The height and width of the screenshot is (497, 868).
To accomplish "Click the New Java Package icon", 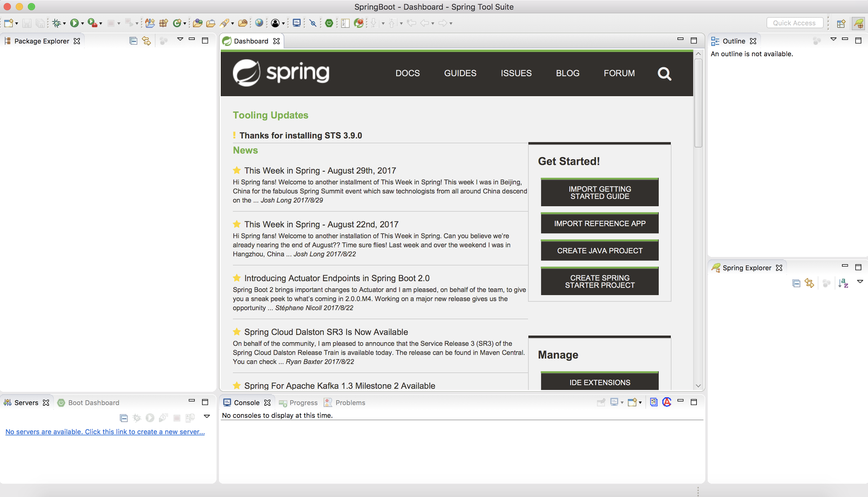I will click(164, 23).
